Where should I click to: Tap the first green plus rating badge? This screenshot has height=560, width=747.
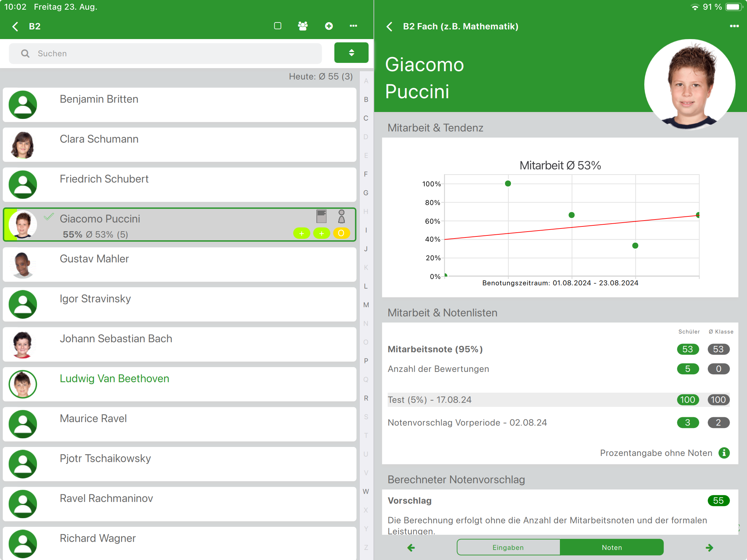pos(301,233)
